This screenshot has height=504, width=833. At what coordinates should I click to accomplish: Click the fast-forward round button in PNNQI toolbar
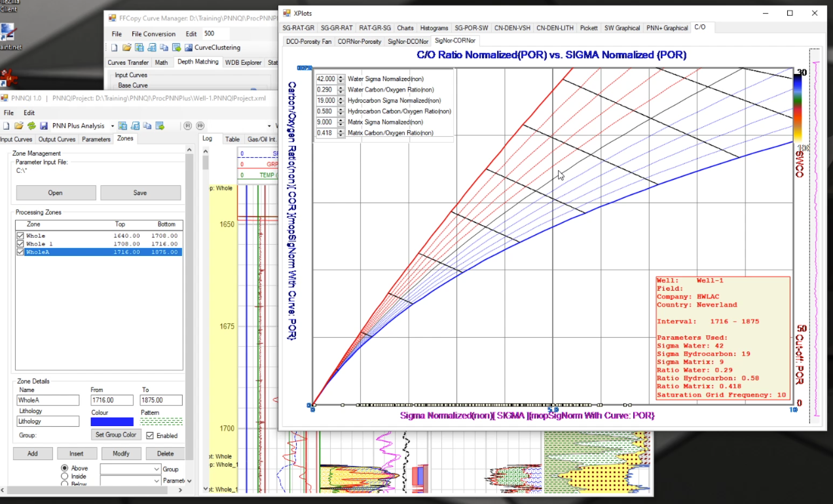(200, 126)
